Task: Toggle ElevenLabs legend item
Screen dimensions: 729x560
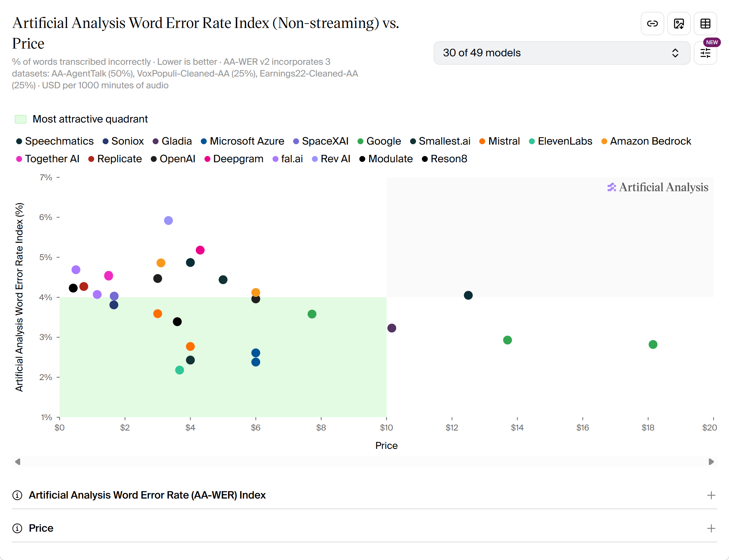Action: [x=561, y=141]
